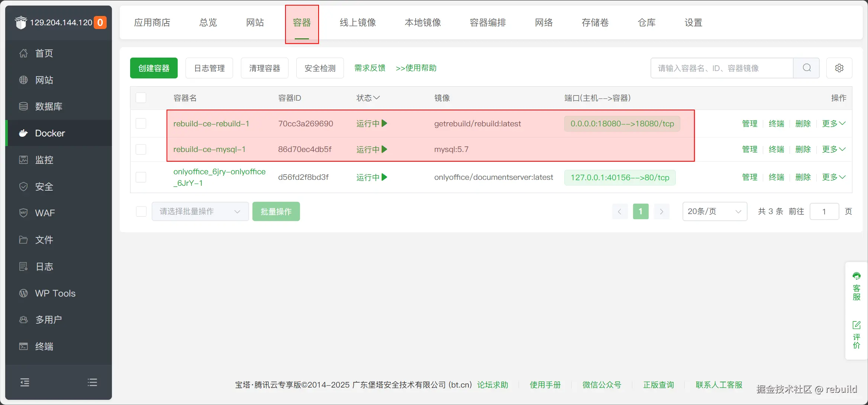Click the 创建容器 button

coord(154,68)
